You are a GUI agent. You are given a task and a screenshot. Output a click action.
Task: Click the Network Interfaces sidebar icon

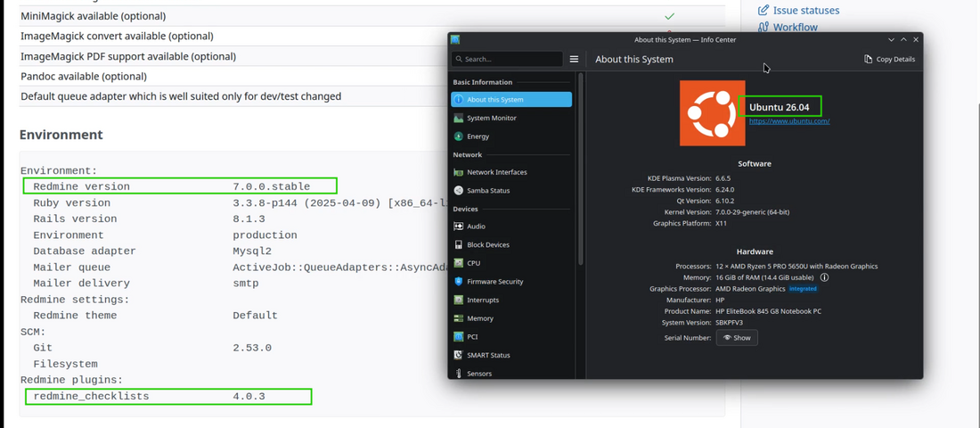459,172
